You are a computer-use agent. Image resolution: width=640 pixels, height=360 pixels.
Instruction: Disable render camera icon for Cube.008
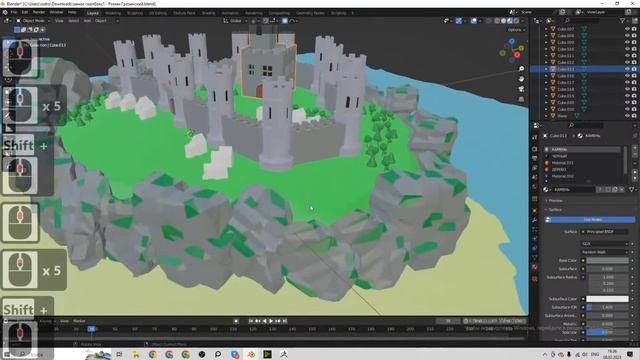point(634,36)
